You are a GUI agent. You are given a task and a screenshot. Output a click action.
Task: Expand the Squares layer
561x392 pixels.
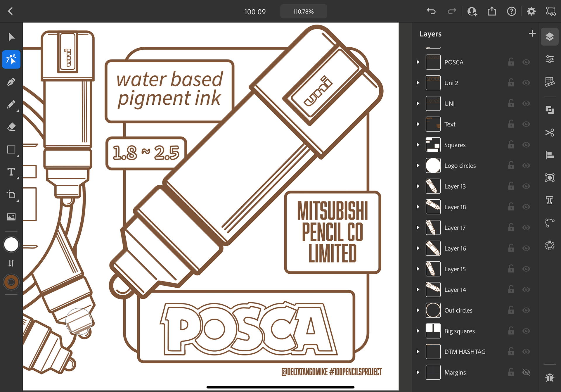tap(418, 145)
